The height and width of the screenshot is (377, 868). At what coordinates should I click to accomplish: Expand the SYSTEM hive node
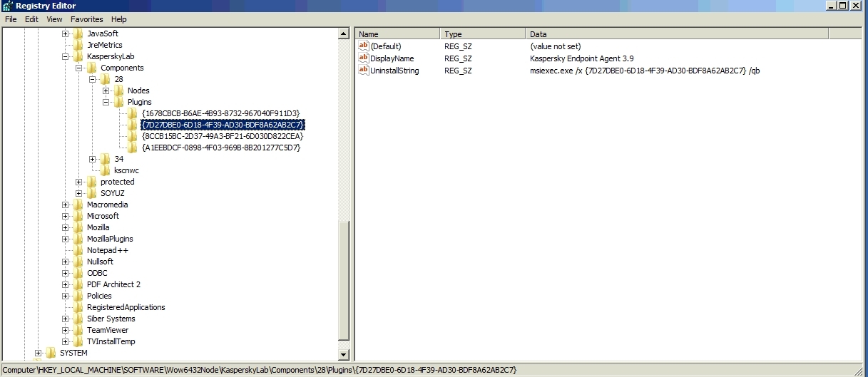[39, 353]
